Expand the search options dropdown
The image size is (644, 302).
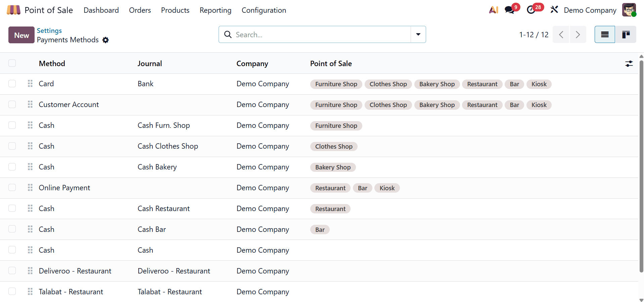point(418,34)
